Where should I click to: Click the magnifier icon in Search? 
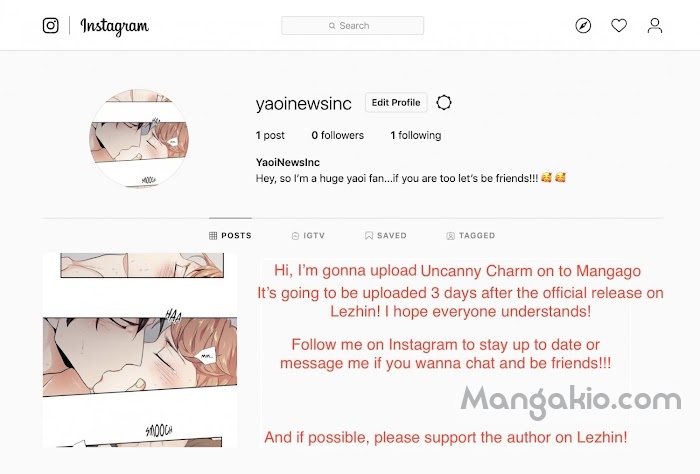(x=332, y=26)
